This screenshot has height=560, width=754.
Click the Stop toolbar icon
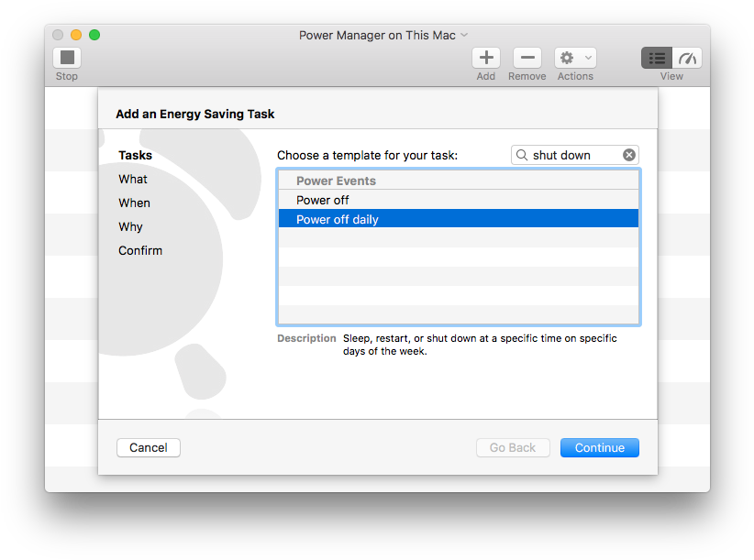point(65,58)
